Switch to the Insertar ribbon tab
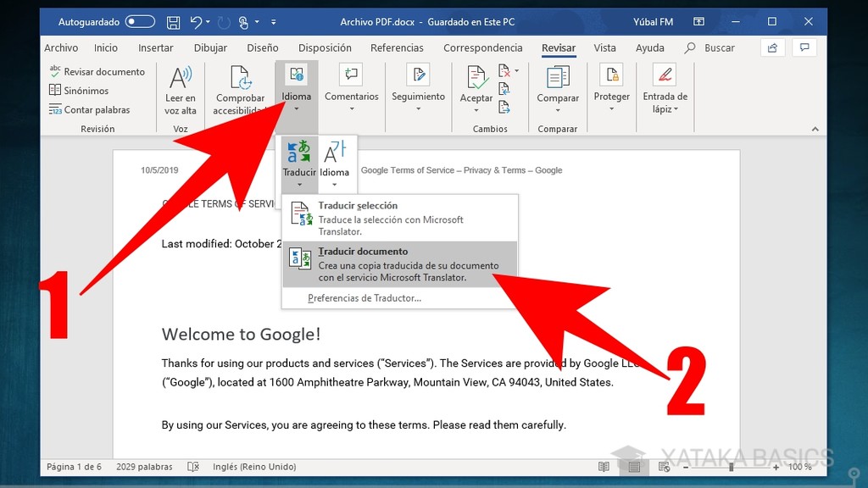 [x=156, y=48]
